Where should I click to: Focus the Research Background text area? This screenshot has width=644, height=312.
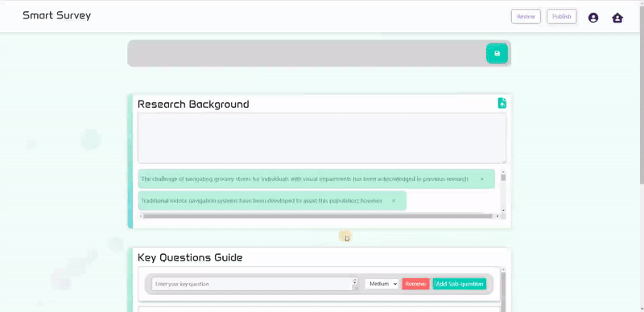click(x=322, y=138)
